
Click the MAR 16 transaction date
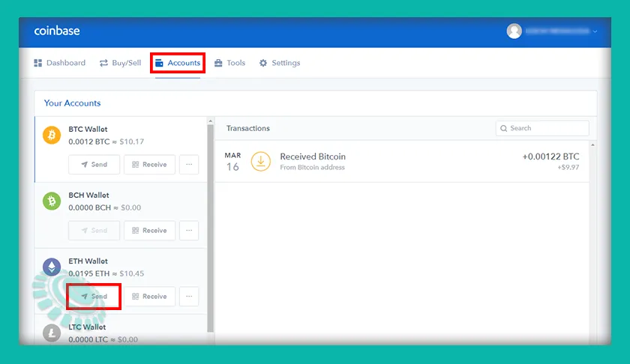(x=232, y=162)
